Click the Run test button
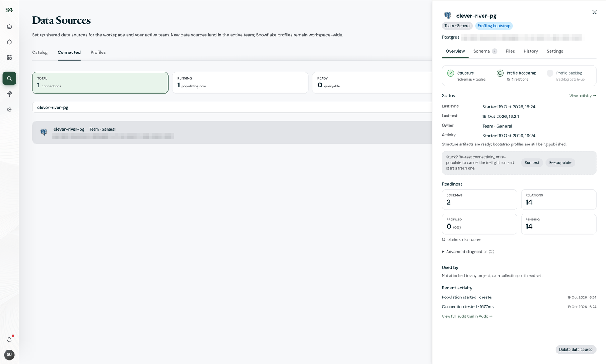606x364 pixels. (x=532, y=162)
